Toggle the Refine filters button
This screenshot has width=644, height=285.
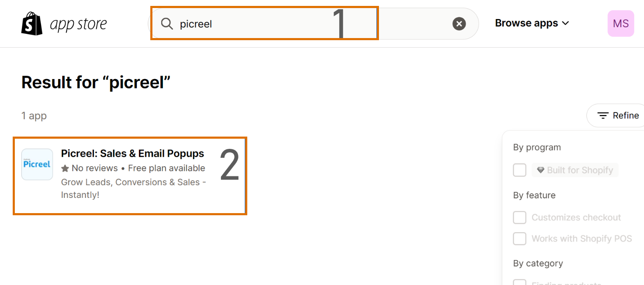pyautogui.click(x=618, y=115)
